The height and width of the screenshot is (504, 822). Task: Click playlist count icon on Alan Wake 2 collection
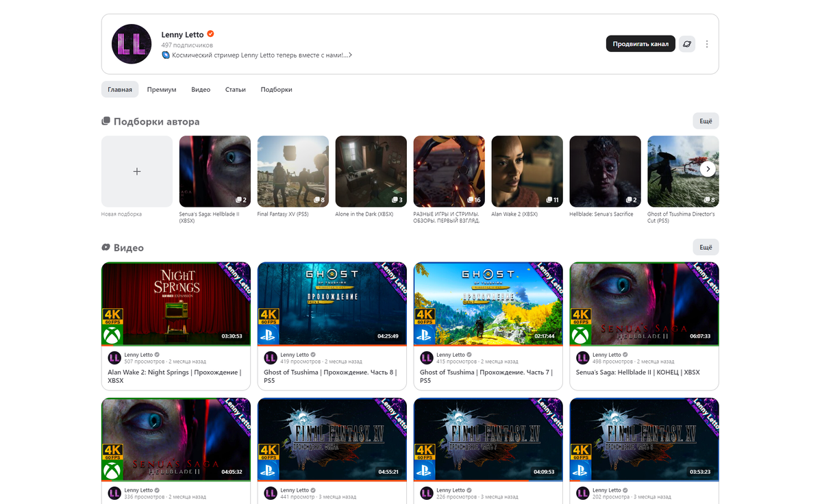click(x=549, y=200)
